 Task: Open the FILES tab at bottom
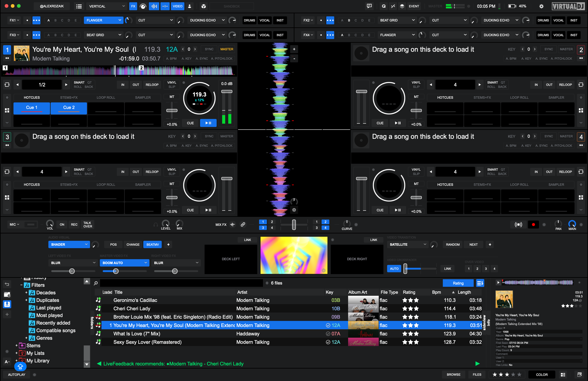coord(477,375)
